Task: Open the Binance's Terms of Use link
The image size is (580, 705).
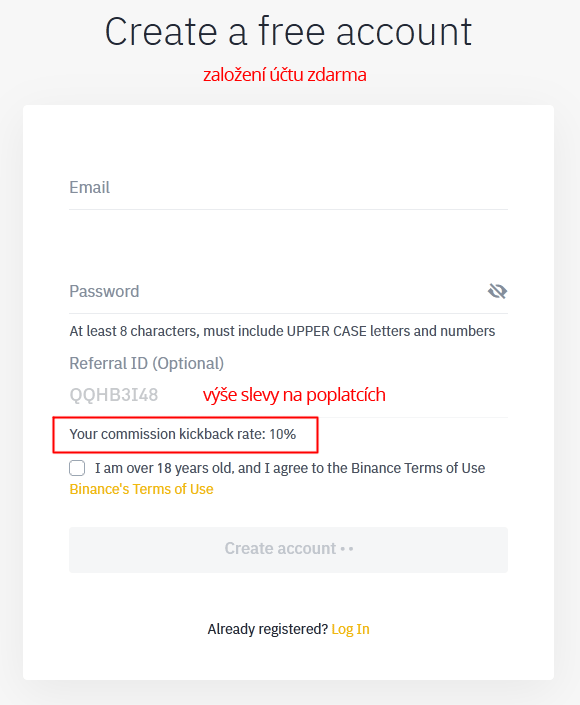Action: [141, 489]
